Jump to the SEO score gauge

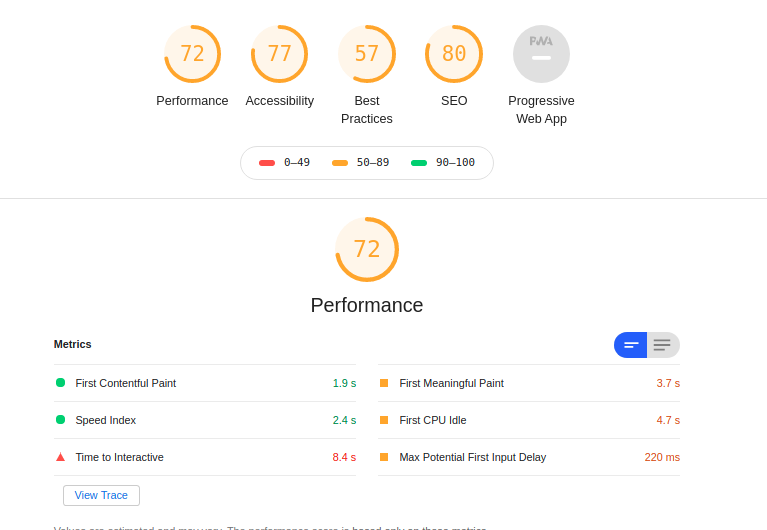[454, 54]
